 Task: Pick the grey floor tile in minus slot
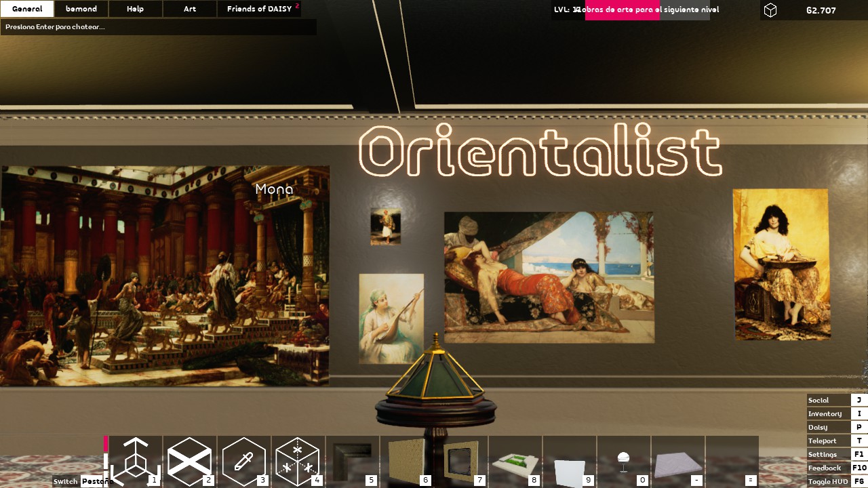point(678,461)
